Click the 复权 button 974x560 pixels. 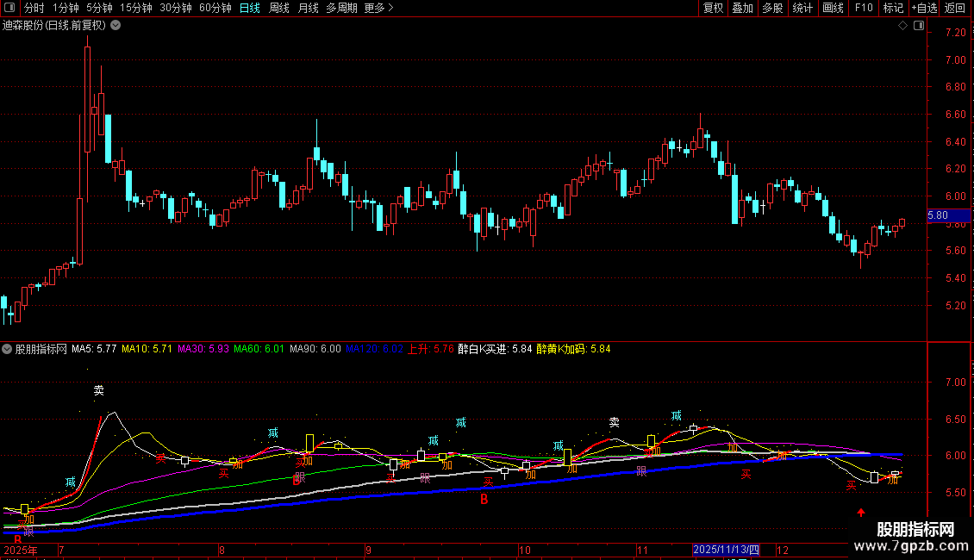pos(713,8)
